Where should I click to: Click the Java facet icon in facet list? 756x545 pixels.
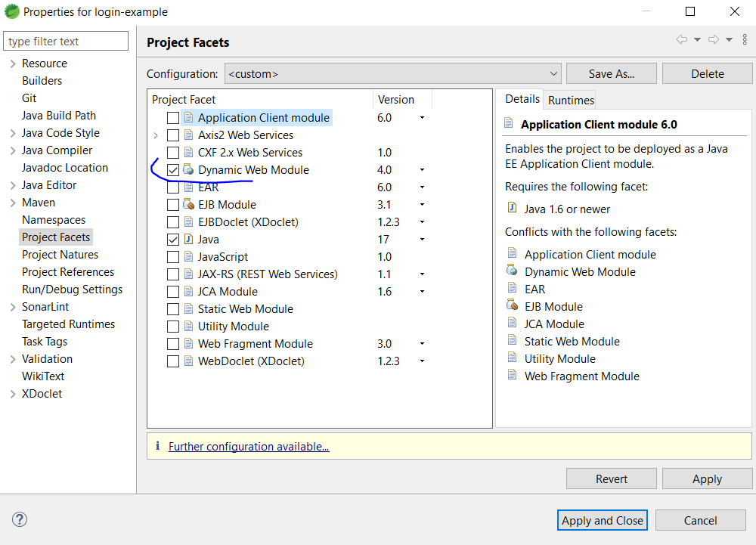(188, 239)
